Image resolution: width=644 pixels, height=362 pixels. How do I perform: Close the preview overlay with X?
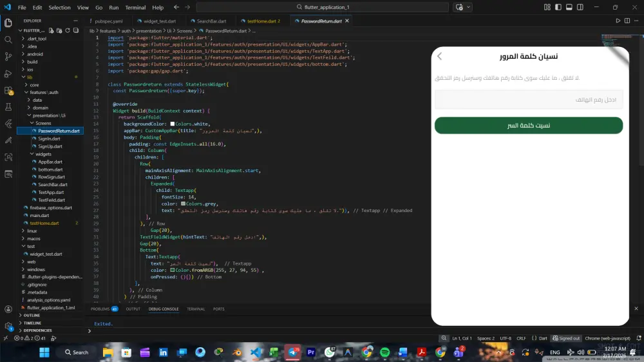click(636, 308)
